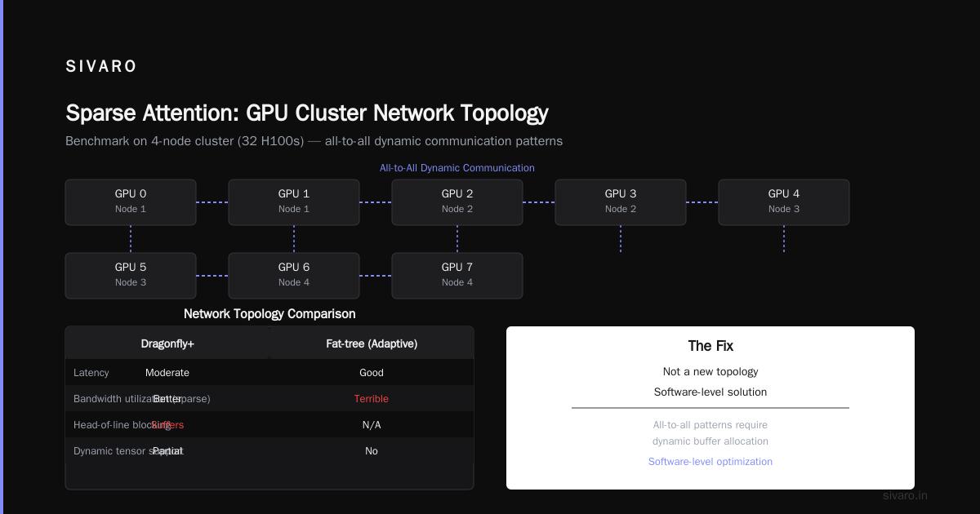Screen dimensions: 980x514
Task: Click 'The Fix' card heading
Action: 710,346
